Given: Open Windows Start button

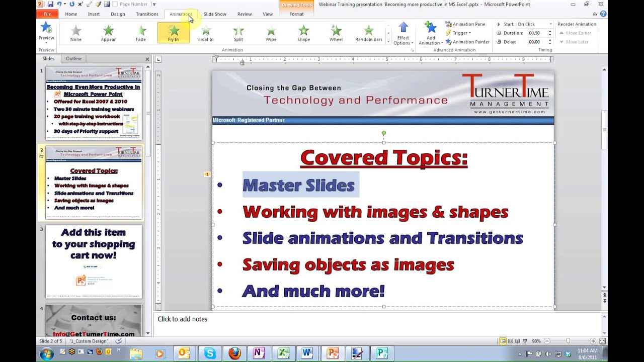Looking at the screenshot, I should pyautogui.click(x=47, y=354).
